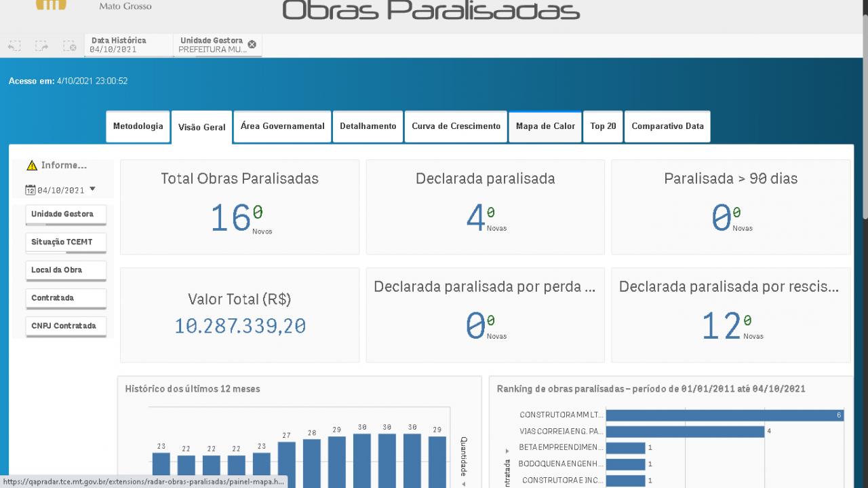This screenshot has width=868, height=488.
Task: Switch to the Visão Geral tab
Action: click(201, 127)
